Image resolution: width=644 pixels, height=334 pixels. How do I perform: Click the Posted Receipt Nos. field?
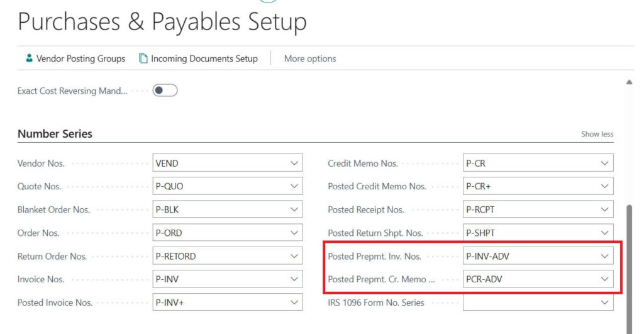[530, 210]
